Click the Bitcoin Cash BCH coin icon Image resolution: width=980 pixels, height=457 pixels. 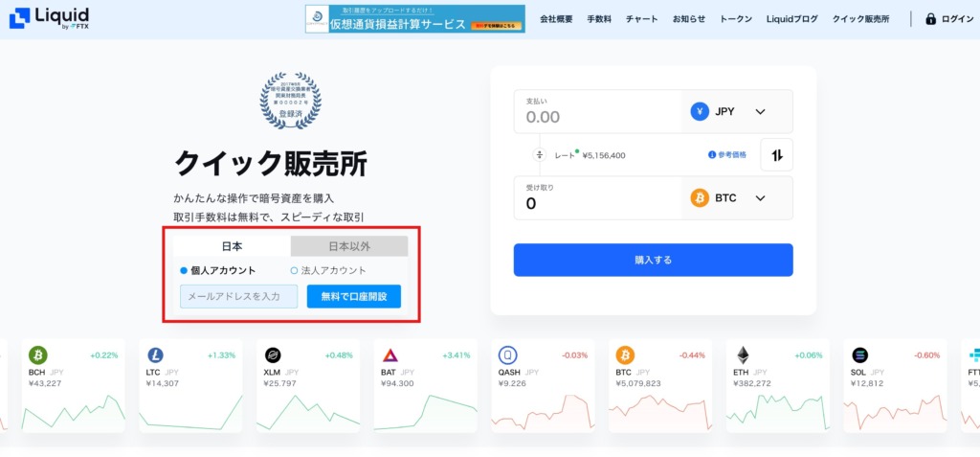pyautogui.click(x=37, y=355)
